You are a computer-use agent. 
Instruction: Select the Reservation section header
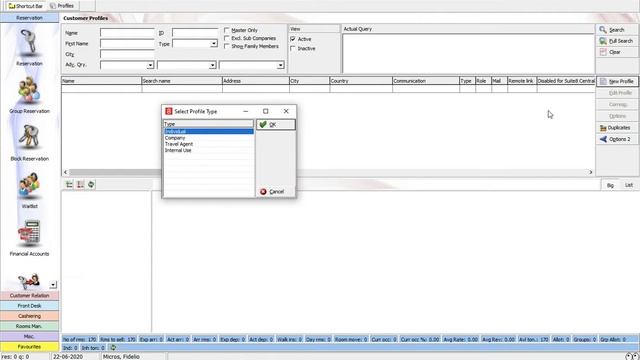click(29, 18)
